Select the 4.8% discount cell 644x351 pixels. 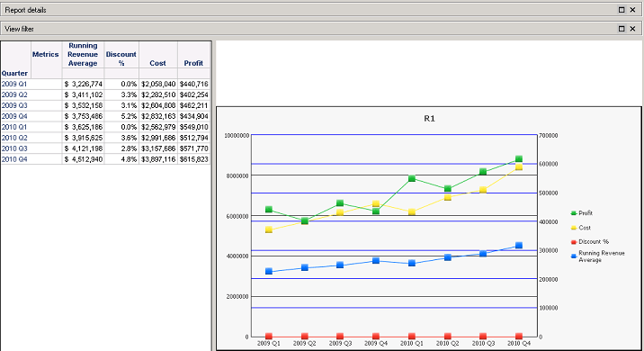click(121, 159)
